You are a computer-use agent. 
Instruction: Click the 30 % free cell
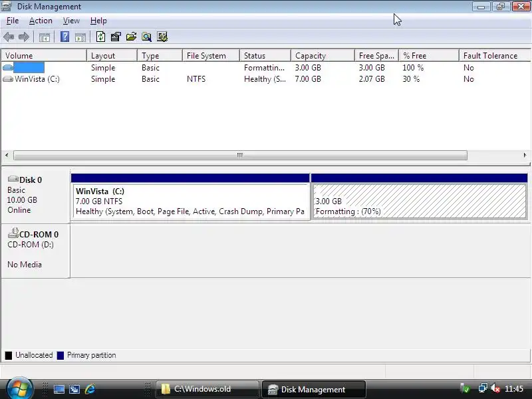click(x=411, y=79)
